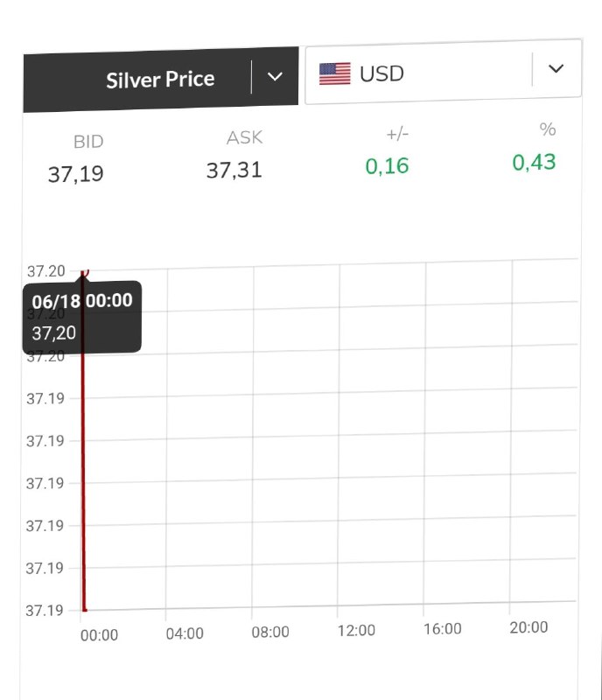
Task: Click the 06/18 00:00 chart tooltip
Action: (82, 317)
